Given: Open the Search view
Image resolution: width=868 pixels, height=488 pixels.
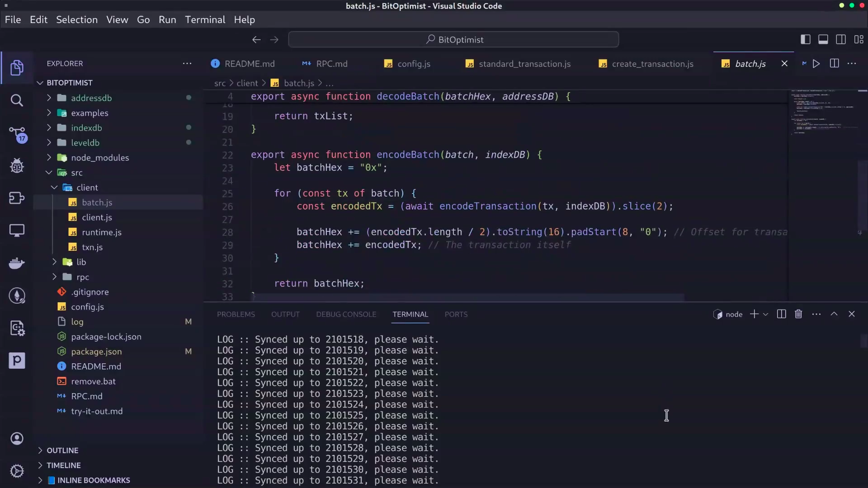Looking at the screenshot, I should (x=17, y=100).
